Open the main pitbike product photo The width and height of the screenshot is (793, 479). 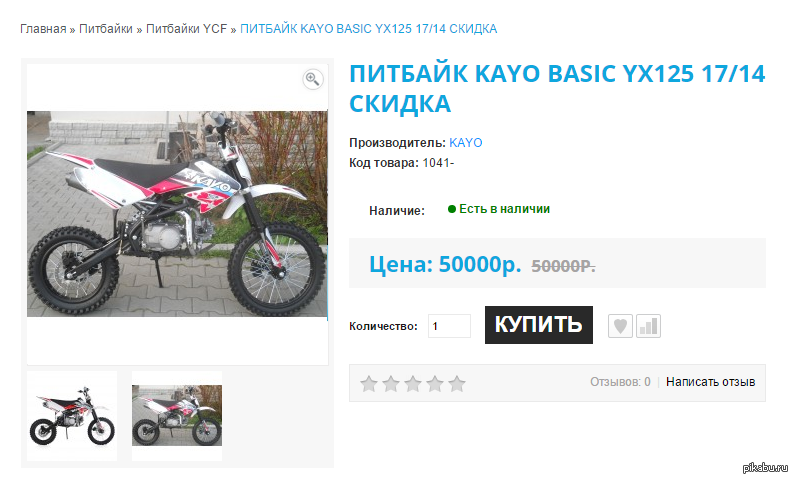click(x=177, y=214)
